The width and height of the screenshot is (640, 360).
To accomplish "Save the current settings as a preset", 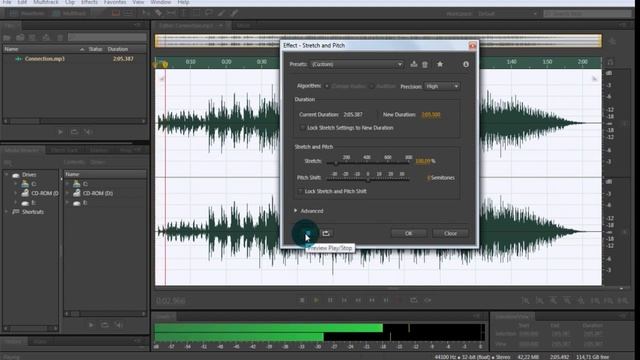I will (413, 64).
